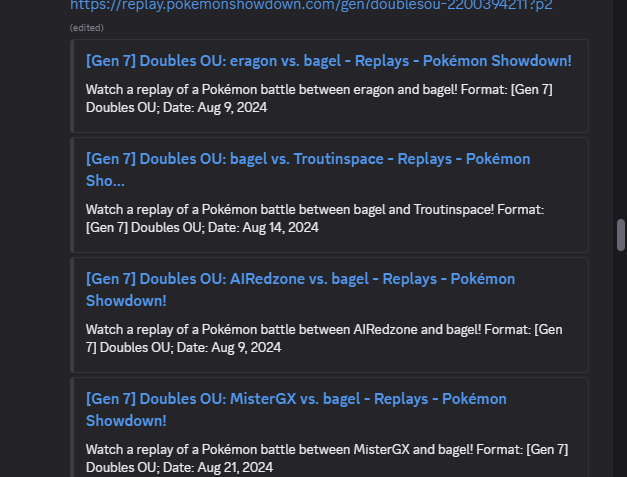Open the bagel vs. Troutinspace replay title
The height and width of the screenshot is (477, 627).
tap(308, 170)
